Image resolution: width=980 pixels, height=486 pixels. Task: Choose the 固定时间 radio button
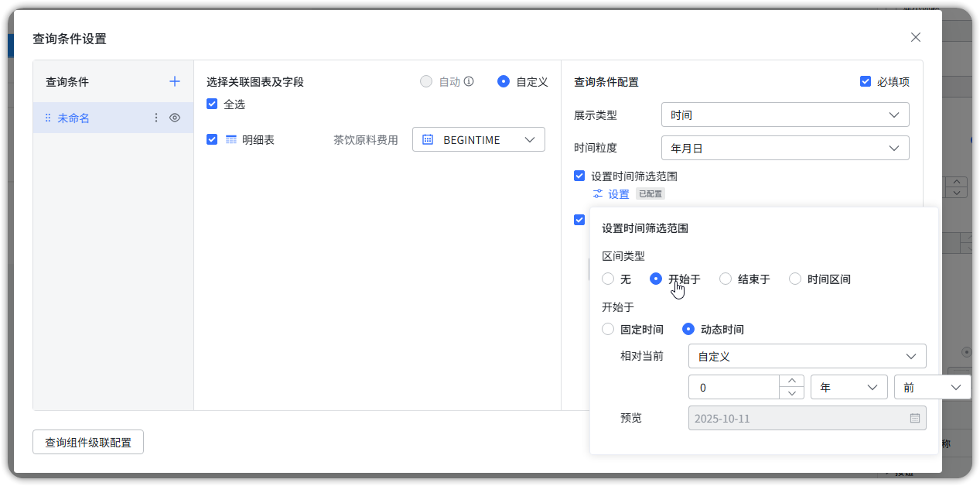(x=609, y=329)
